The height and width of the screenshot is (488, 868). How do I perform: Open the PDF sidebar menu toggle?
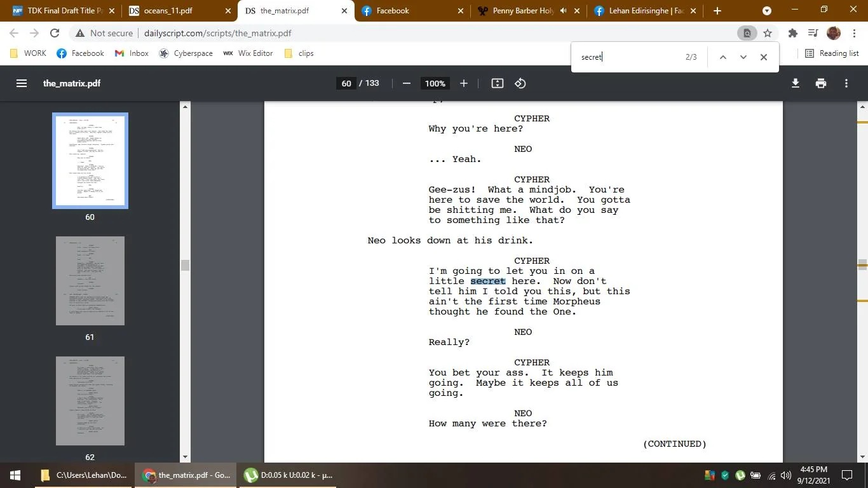pyautogui.click(x=22, y=83)
